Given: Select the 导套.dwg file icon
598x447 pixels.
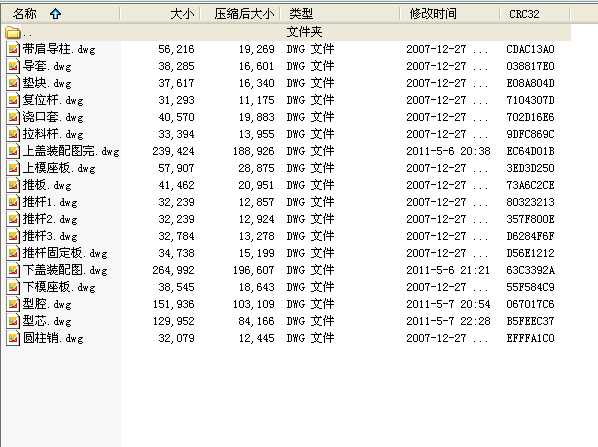Looking at the screenshot, I should click(13, 66).
